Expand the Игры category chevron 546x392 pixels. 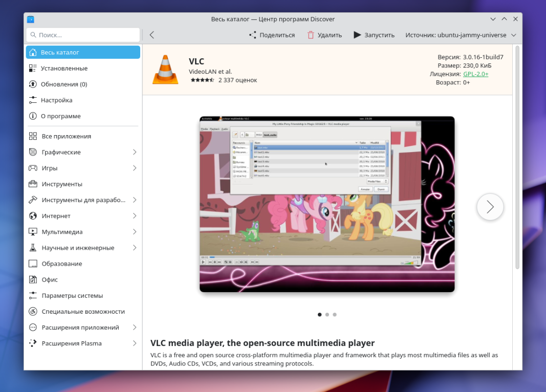[135, 168]
